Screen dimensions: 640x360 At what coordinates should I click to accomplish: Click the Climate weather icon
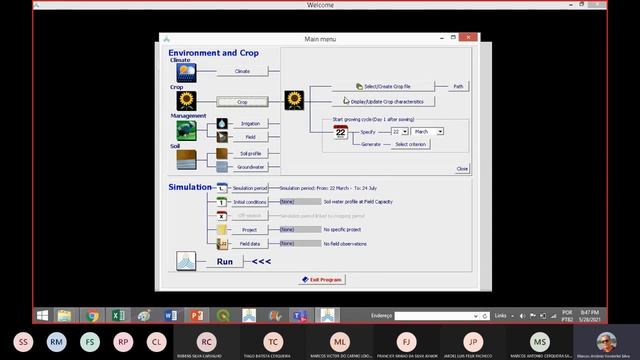point(186,73)
